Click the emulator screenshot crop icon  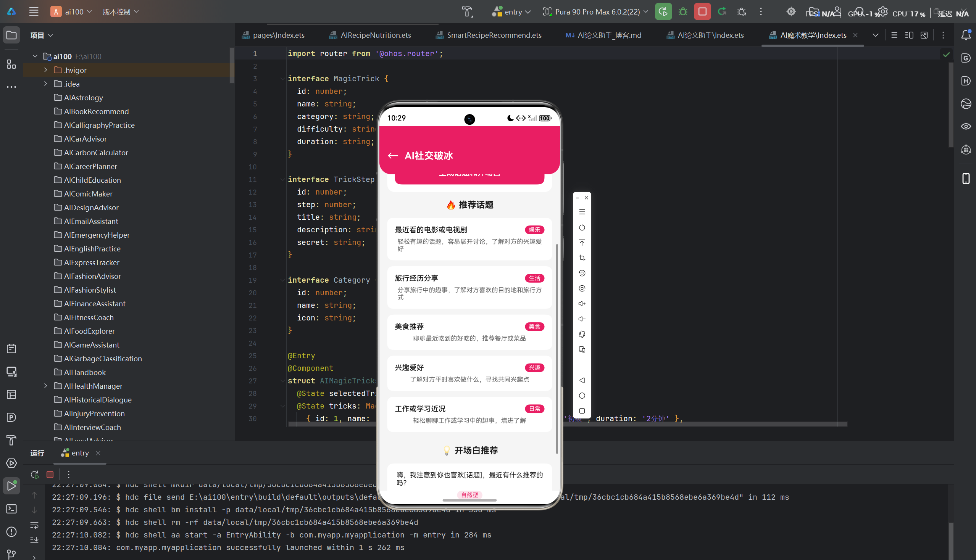pos(582,258)
